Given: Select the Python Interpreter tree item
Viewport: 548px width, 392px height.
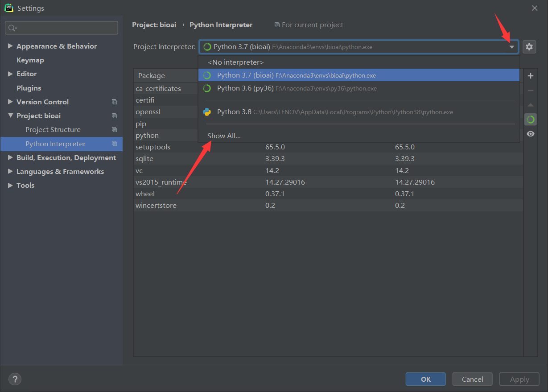Looking at the screenshot, I should (62, 144).
